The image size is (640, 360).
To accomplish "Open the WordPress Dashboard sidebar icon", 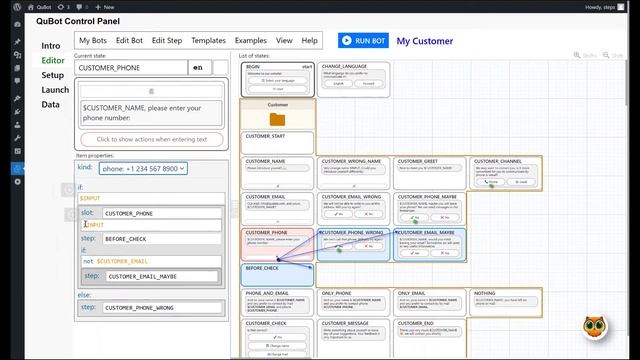I will [17, 24].
